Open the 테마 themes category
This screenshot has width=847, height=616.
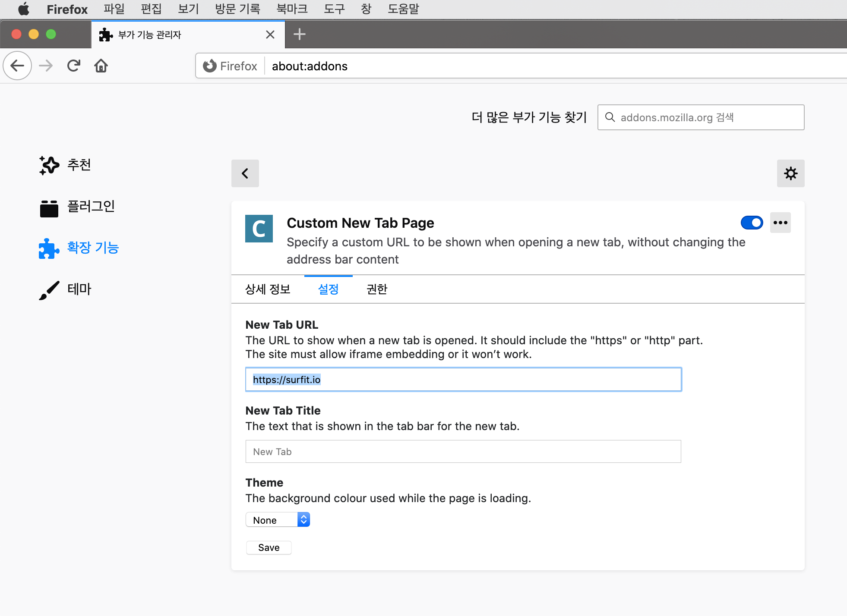(x=65, y=289)
